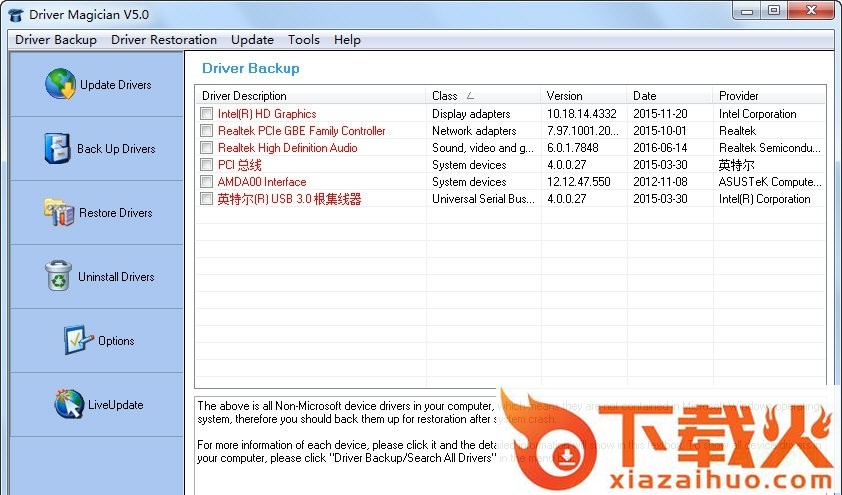
Task: Open the Driver Restoration menu
Action: [164, 40]
